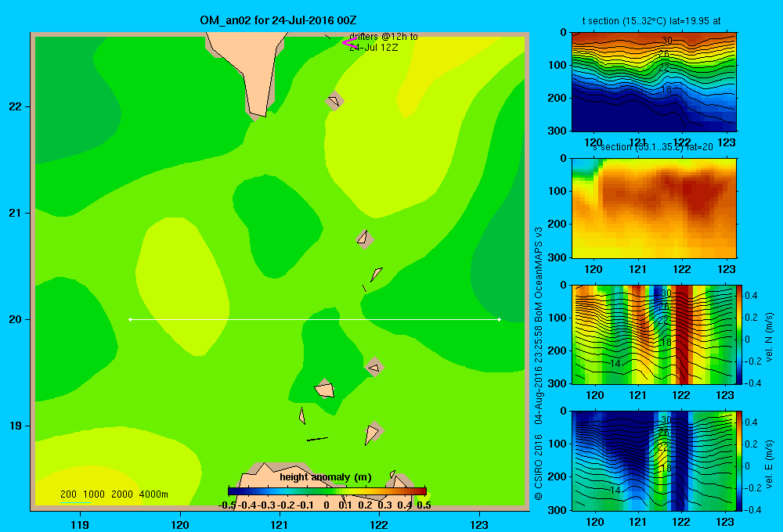Click longitude label 121 on main map axis
The height and width of the screenshot is (532, 783).
280,524
